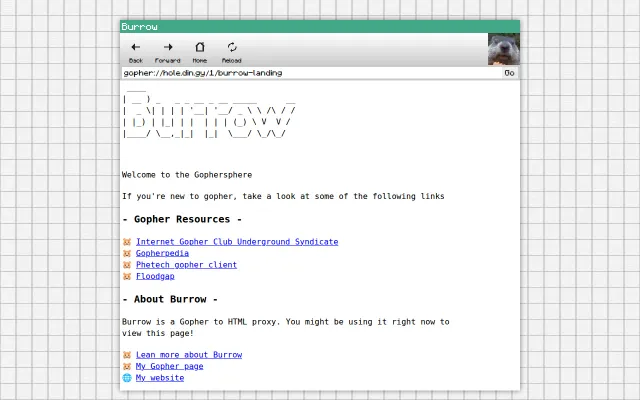Viewport: 640px width, 400px height.
Task: Open Internet Gopher Club Underground Syndicate link
Action: (237, 242)
